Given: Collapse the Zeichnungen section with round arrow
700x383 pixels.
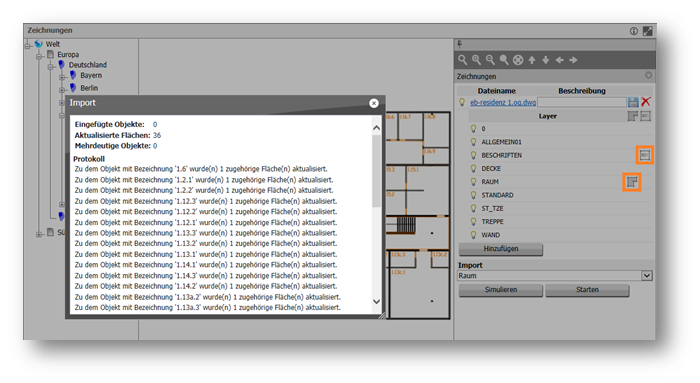Looking at the screenshot, I should pyautogui.click(x=649, y=75).
